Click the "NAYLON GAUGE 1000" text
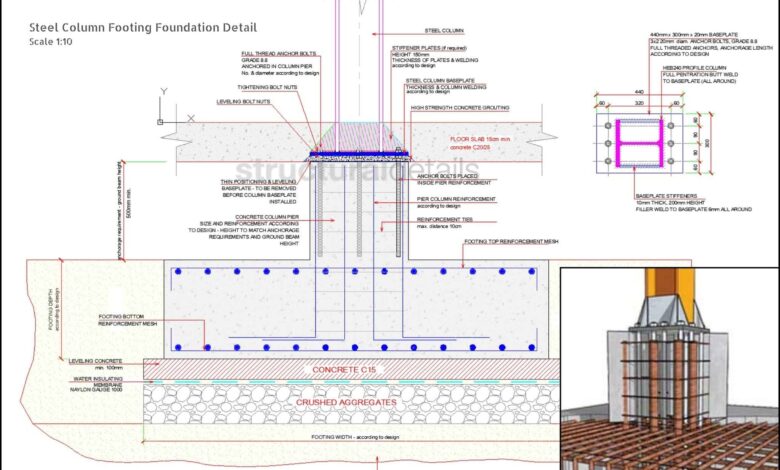Image resolution: width=780 pixels, height=470 pixels. (96, 390)
